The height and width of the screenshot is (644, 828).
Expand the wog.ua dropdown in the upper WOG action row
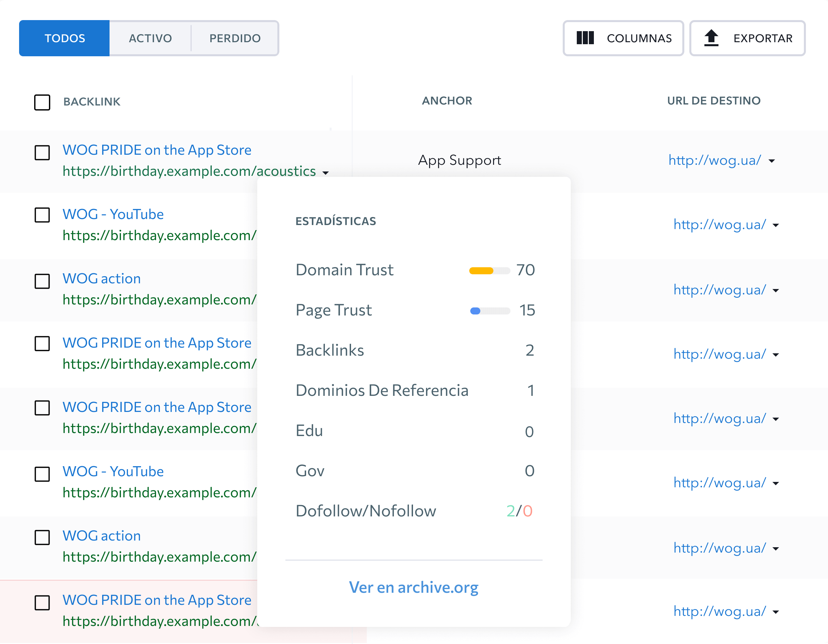(x=776, y=291)
